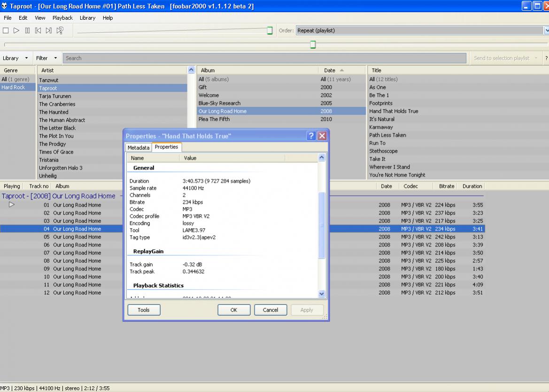The height and width of the screenshot is (392, 549).
Task: Select All (1 genre) entry
Action: (x=17, y=79)
